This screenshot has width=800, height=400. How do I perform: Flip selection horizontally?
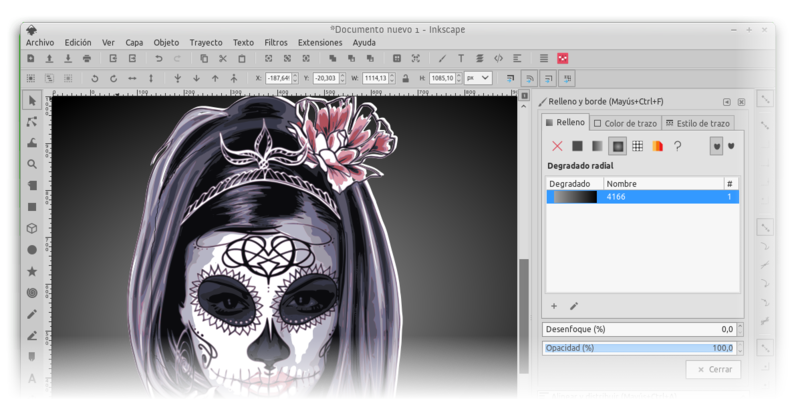click(132, 79)
